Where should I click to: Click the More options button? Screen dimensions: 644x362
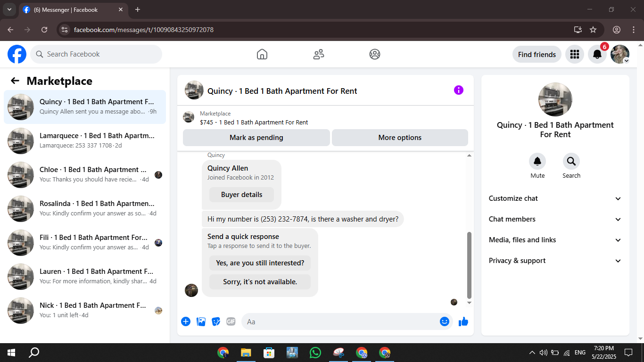pos(400,138)
